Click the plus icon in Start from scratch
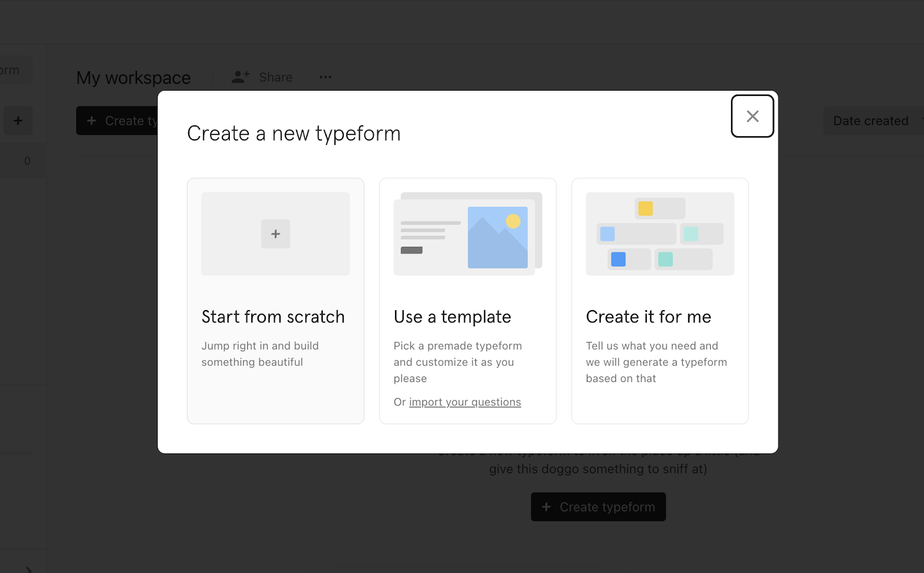This screenshot has height=573, width=924. 275,234
